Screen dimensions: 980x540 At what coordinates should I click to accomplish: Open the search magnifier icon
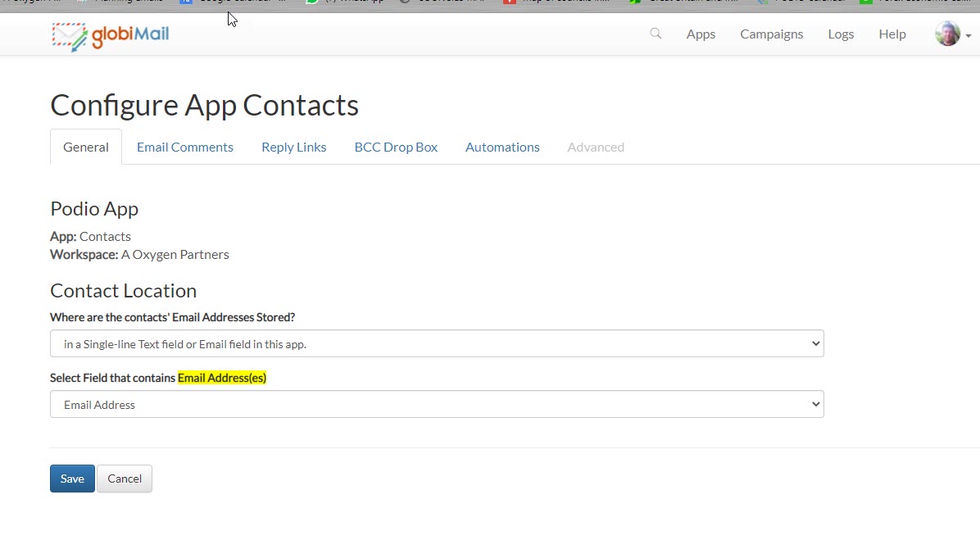[x=655, y=34]
